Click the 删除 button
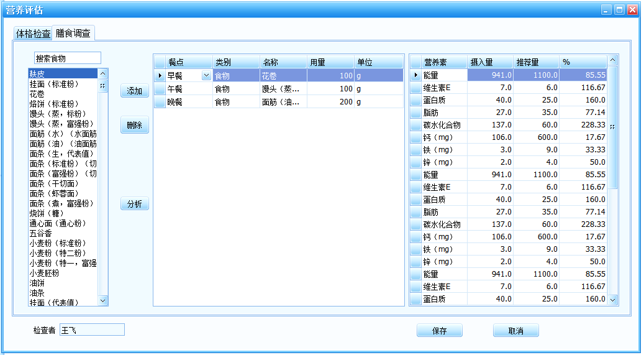Image resolution: width=644 pixels, height=355 pixels. click(134, 125)
